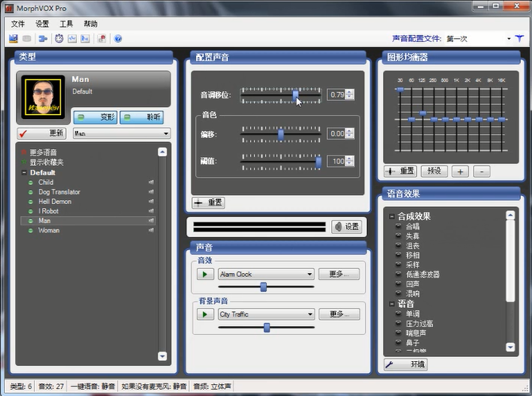Select the Hell Demon voice
This screenshot has height=396, width=532.
coord(55,202)
